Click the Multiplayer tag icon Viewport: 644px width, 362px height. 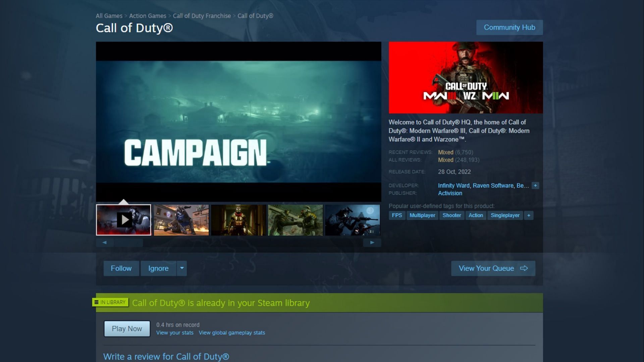(x=422, y=215)
